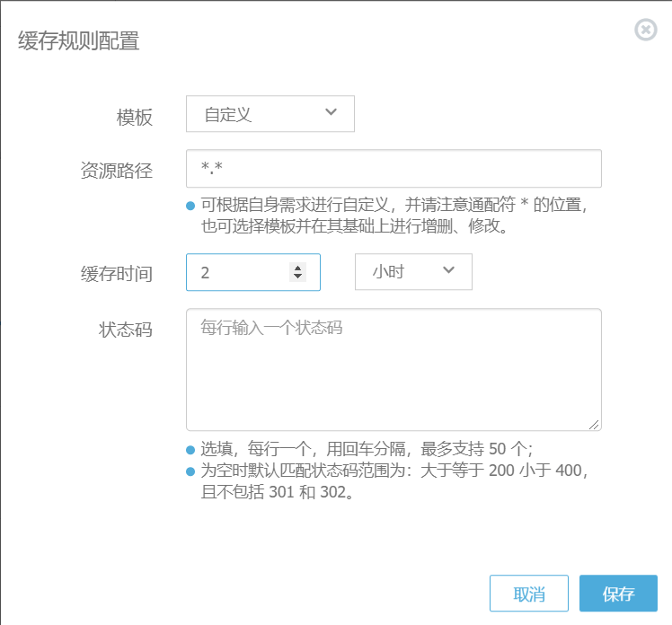The image size is (672, 625).
Task: Click the chevron arrow in the 小时 dropdown
Action: tap(449, 271)
